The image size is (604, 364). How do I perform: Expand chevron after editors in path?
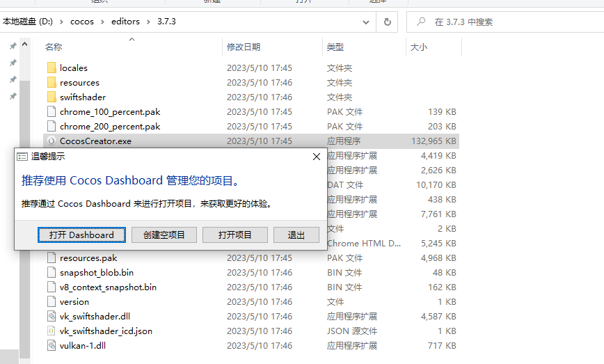[x=148, y=22]
